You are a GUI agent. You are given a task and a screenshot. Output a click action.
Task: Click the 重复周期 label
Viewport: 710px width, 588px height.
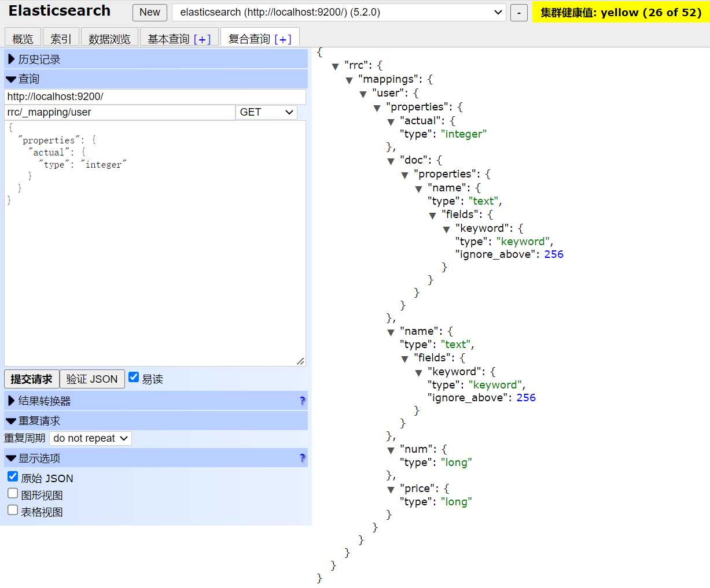tap(25, 438)
